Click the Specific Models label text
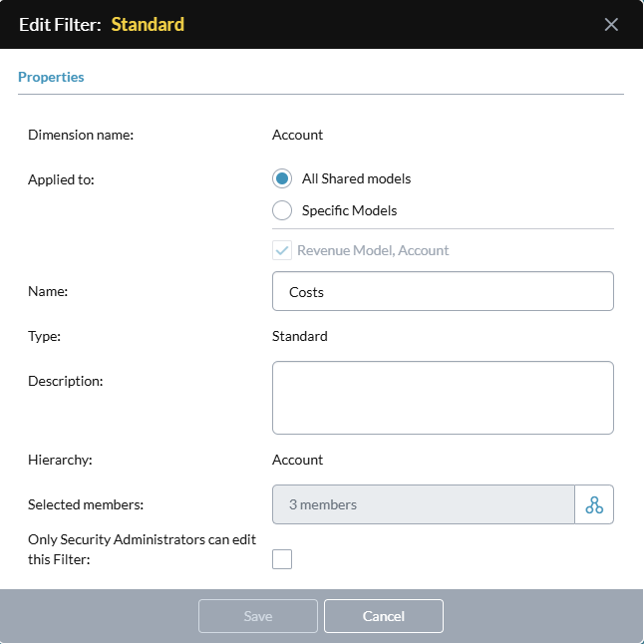 point(350,210)
